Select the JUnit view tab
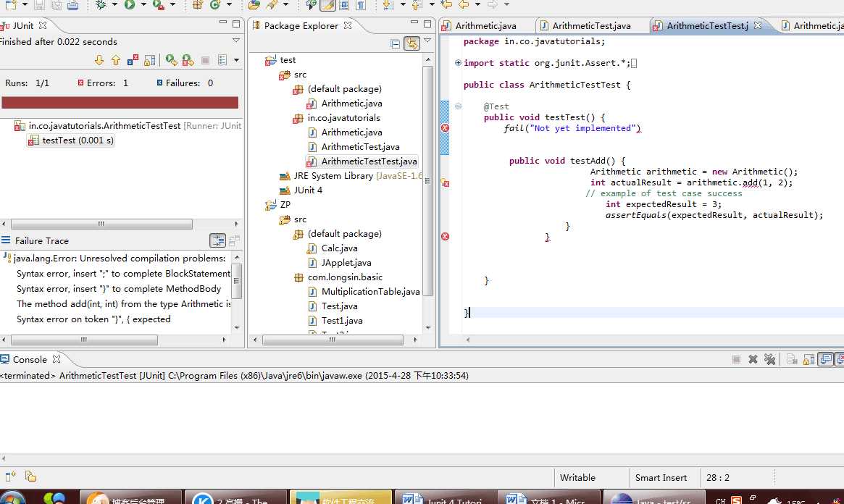 [x=23, y=25]
